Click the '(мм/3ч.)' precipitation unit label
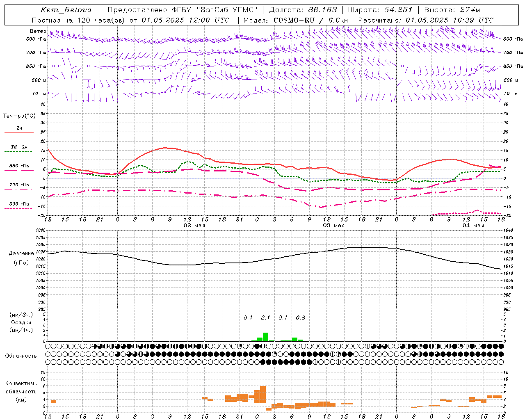Screen dimensions: 525x420 click(x=21, y=315)
